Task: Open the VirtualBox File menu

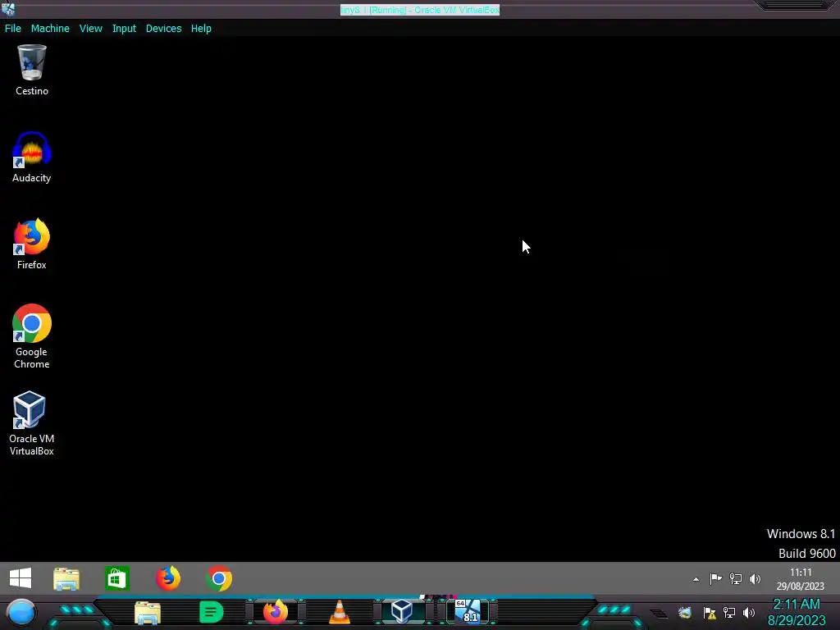Action: click(13, 29)
